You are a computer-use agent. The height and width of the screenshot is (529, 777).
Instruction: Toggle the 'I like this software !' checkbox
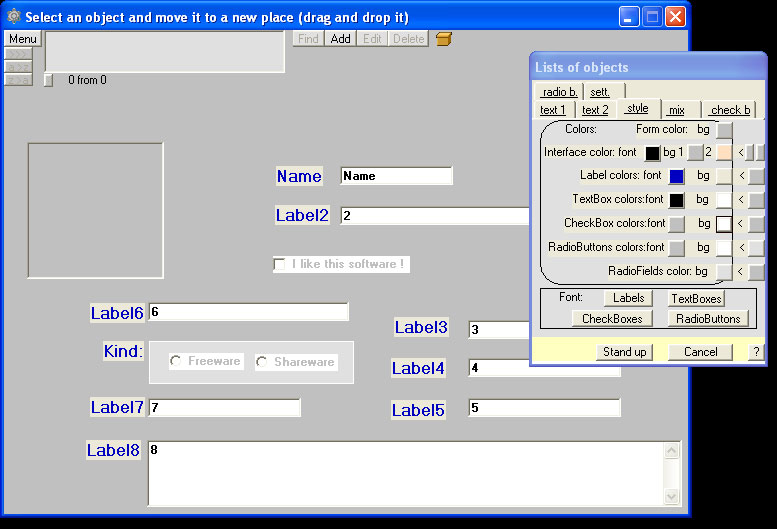(279, 264)
